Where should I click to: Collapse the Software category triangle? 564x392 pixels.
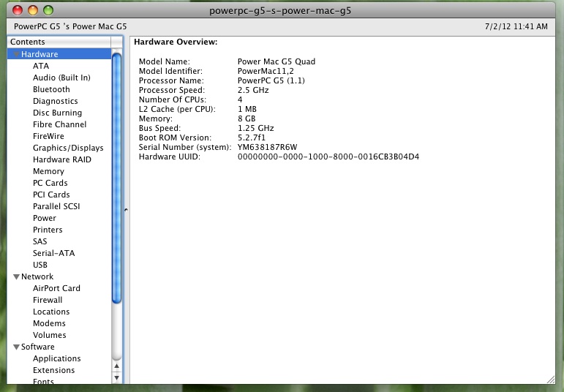(17, 347)
